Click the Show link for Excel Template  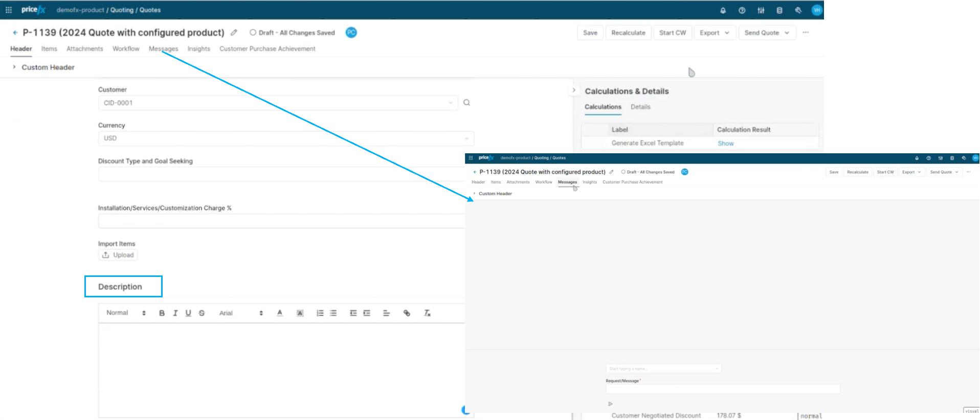(x=725, y=144)
